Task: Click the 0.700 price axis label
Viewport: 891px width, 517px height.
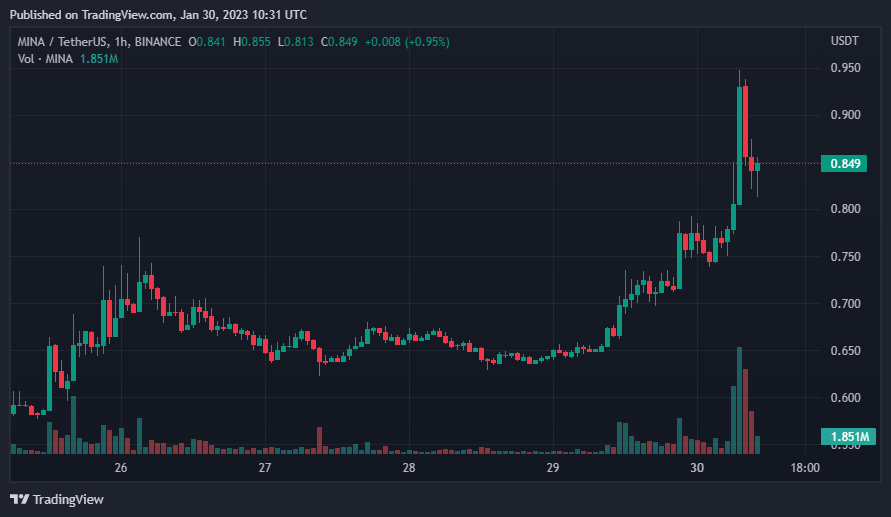Action: (846, 304)
